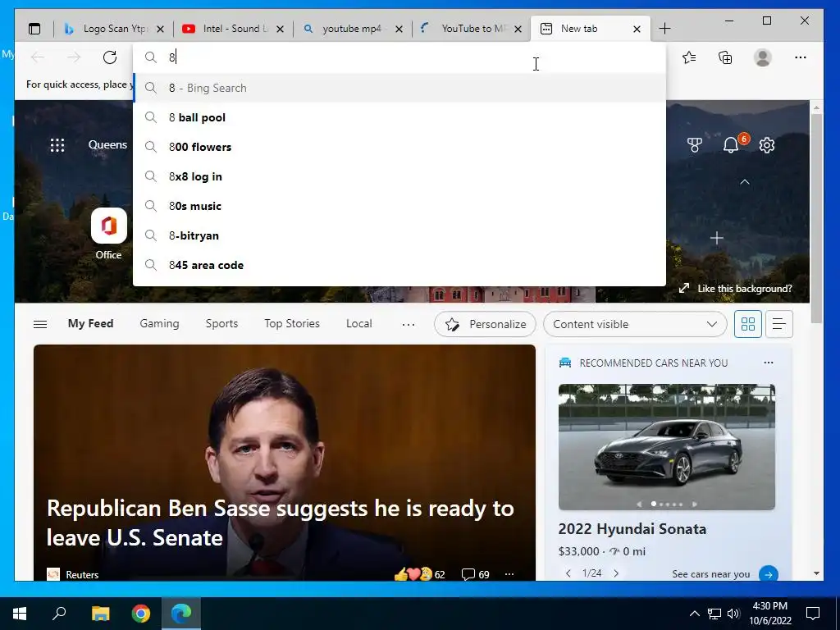
Task: Collapse the quick links chevron
Action: pyautogui.click(x=745, y=182)
